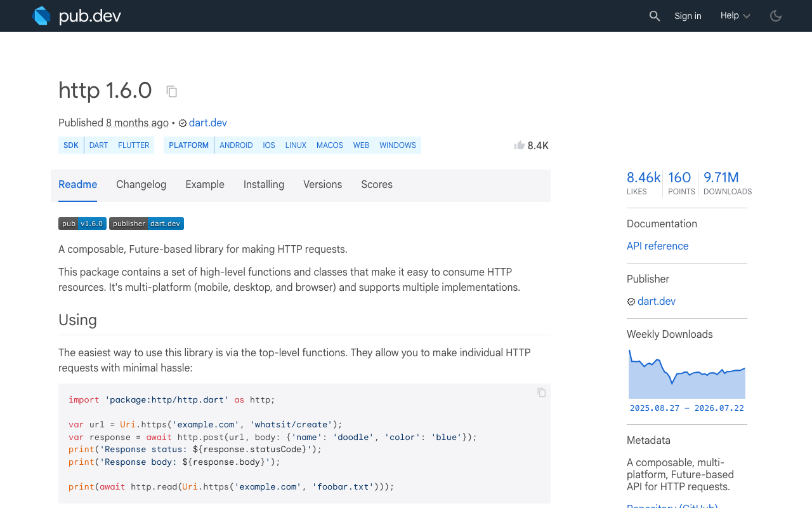This screenshot has height=508, width=812.
Task: Click the 'Metadata' heading in sidebar
Action: point(648,441)
